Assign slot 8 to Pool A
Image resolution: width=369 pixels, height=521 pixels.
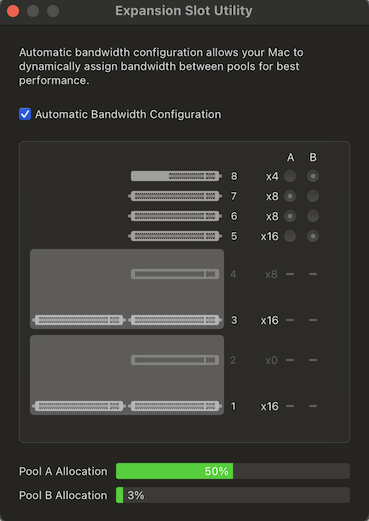(290, 176)
